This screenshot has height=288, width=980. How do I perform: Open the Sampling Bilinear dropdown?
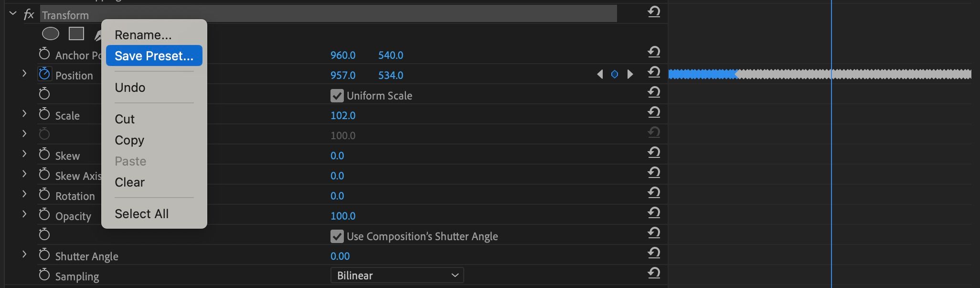pyautogui.click(x=397, y=276)
